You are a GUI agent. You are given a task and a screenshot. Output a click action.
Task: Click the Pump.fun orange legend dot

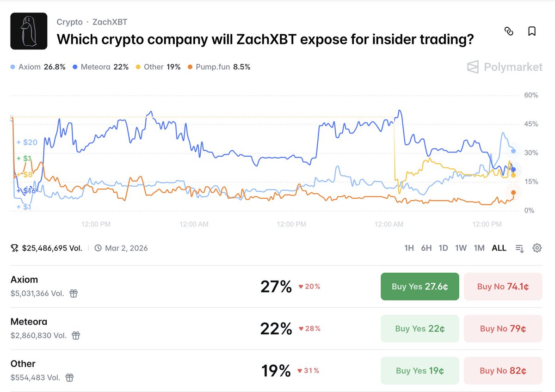(190, 67)
